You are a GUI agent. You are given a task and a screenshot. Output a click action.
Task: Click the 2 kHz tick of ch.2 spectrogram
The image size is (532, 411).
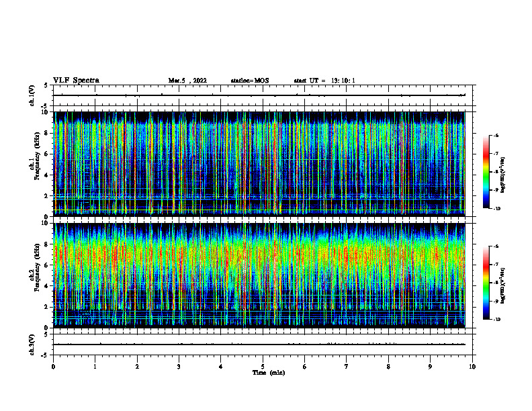(47, 307)
